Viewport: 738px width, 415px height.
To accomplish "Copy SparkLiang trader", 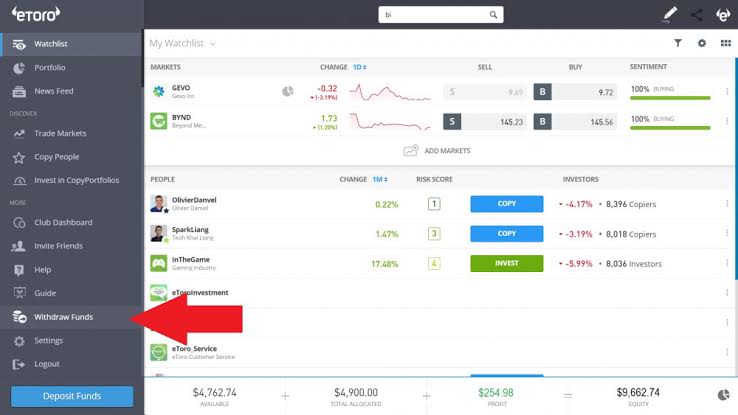I will (x=506, y=233).
